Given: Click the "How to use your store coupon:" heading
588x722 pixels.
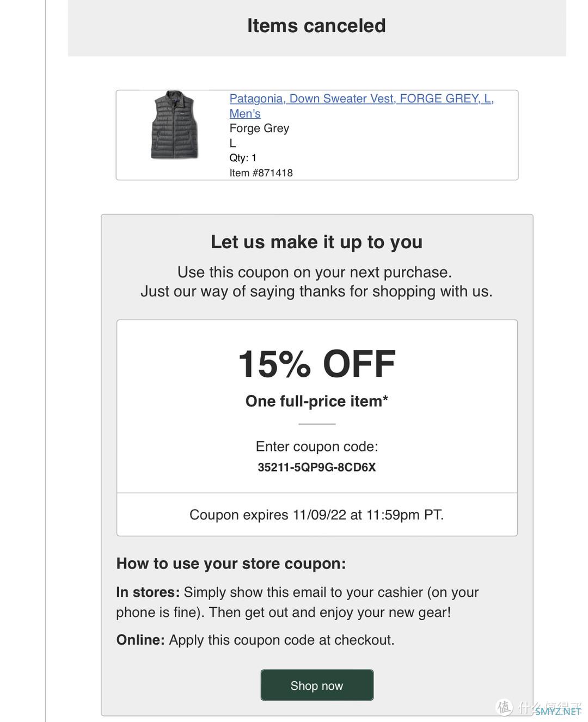Looking at the screenshot, I should pyautogui.click(x=231, y=564).
